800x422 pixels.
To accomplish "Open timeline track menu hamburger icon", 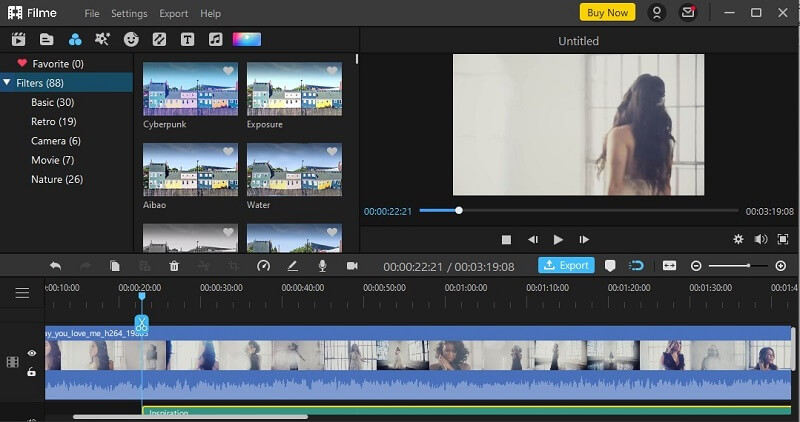I will tap(22, 293).
